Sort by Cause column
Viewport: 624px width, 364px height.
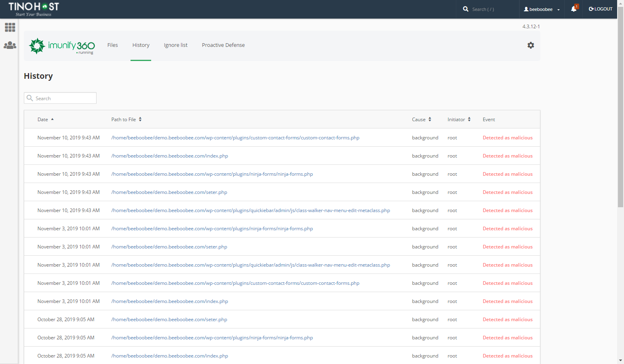click(x=422, y=120)
